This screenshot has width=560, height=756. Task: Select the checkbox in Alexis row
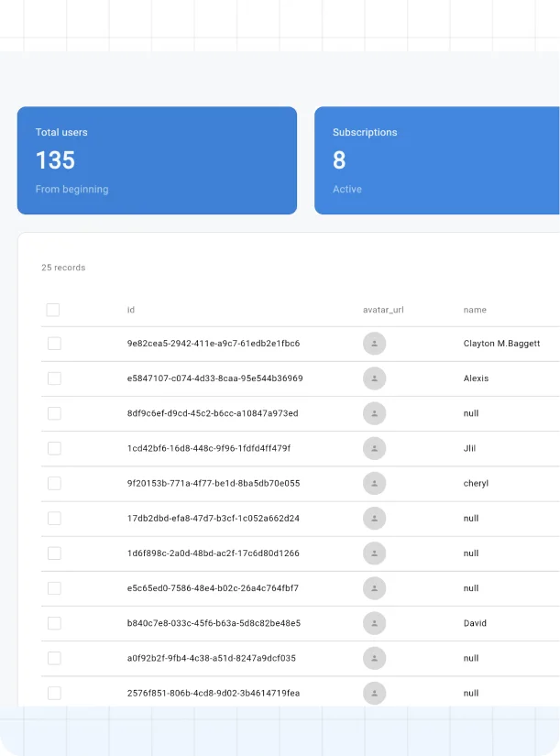tap(54, 378)
